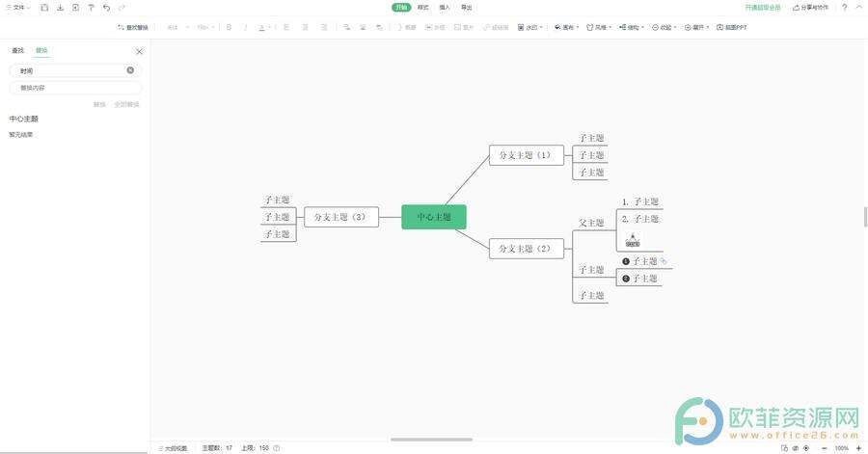Viewport: 868px width, 454px height.
Task: Zoom in with the plus button
Action: click(858, 448)
